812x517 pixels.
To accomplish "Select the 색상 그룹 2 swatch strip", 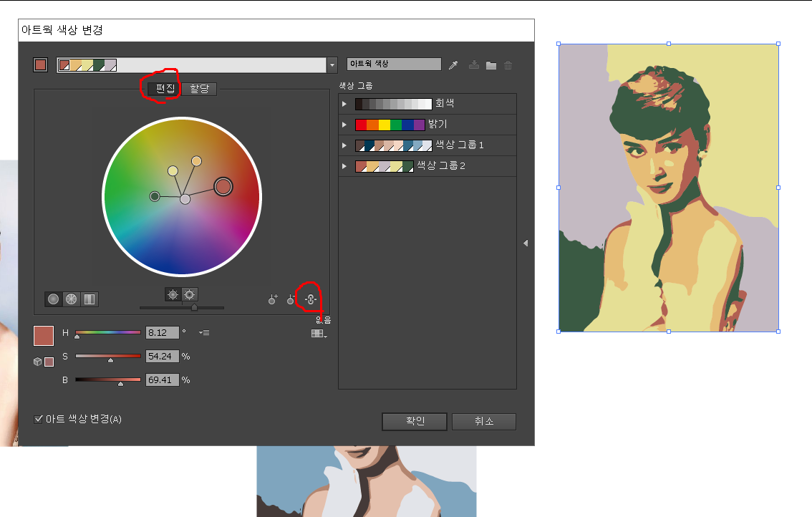I will pos(385,166).
